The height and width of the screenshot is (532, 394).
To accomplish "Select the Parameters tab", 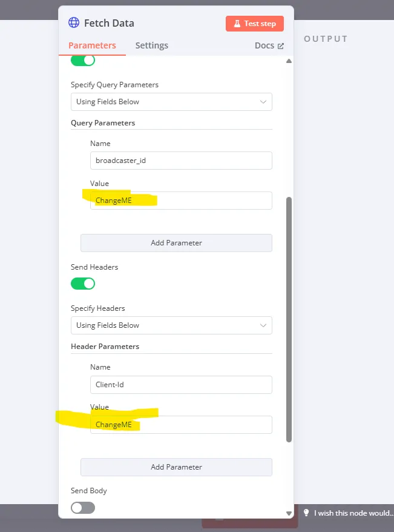I will [92, 45].
